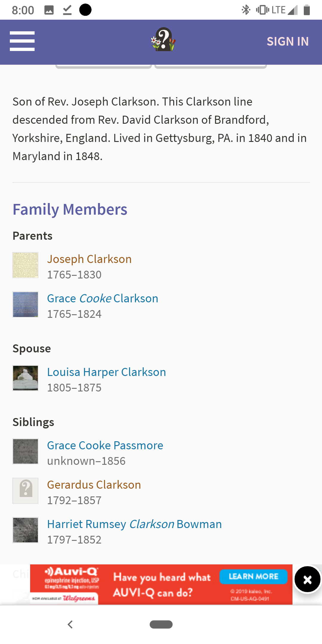Tap Gerardus Clarkson's placeholder question-mark icon
This screenshot has width=322, height=644.
tap(25, 491)
